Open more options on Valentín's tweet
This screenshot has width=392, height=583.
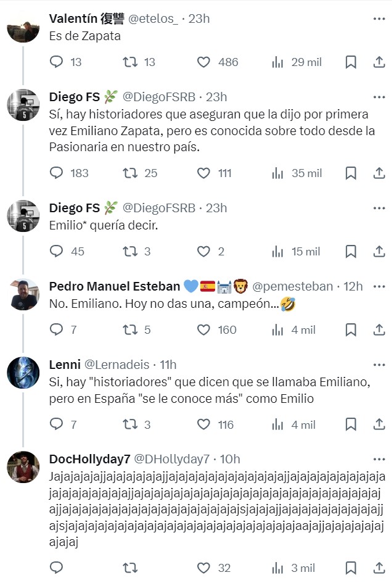click(378, 19)
